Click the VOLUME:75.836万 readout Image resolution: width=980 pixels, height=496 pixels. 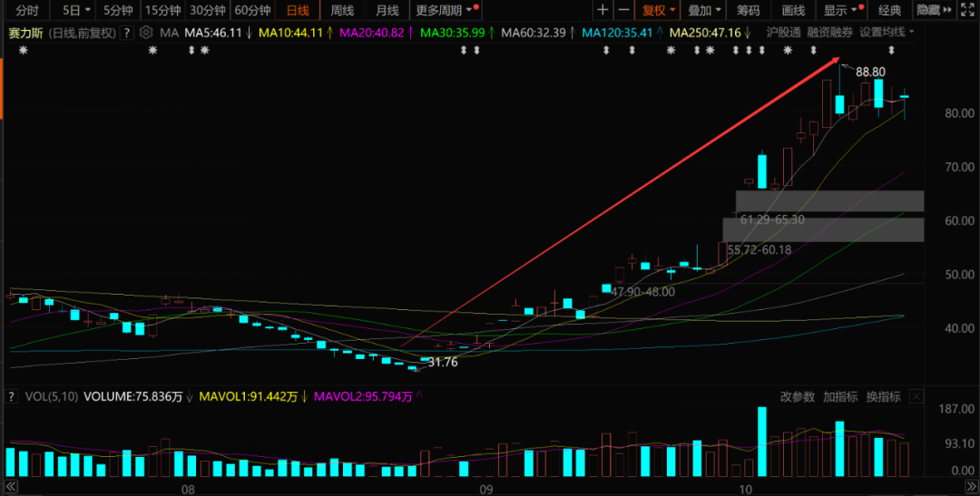point(133,396)
